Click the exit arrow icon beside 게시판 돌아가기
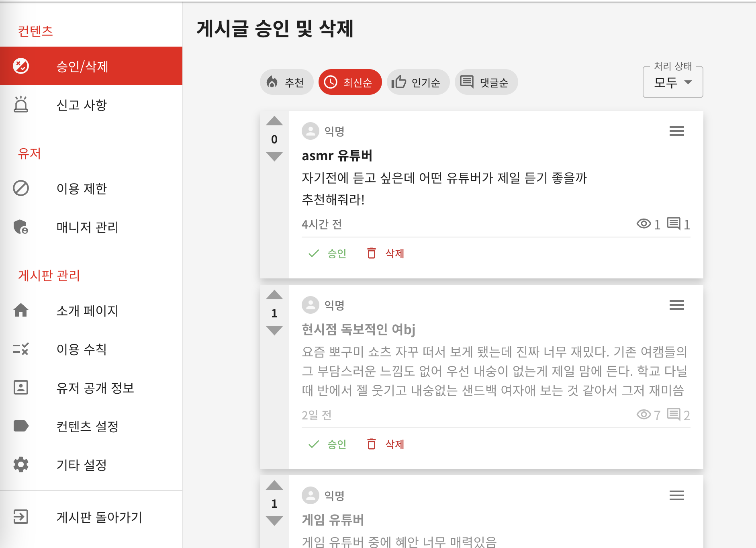The height and width of the screenshot is (548, 756). tap(21, 517)
